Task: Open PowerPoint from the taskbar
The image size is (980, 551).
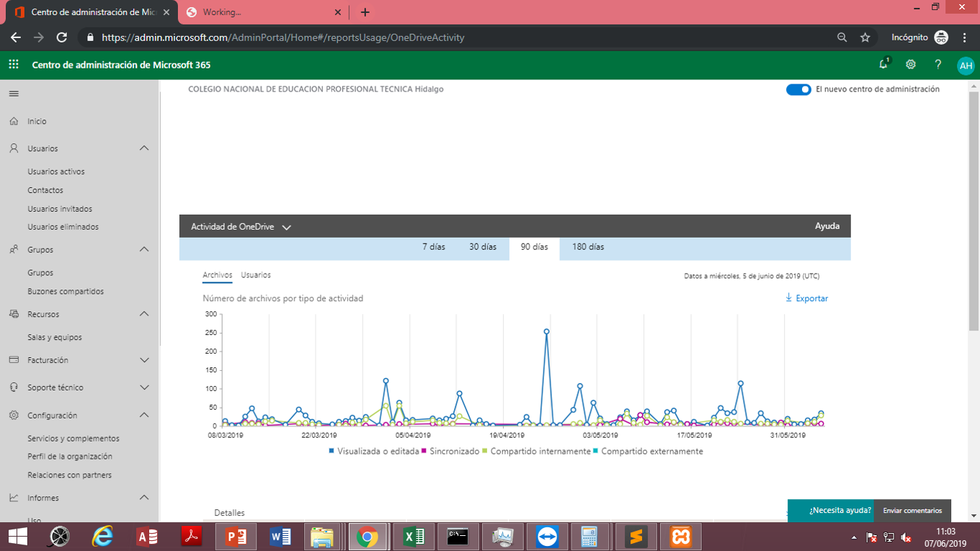Action: tap(236, 537)
